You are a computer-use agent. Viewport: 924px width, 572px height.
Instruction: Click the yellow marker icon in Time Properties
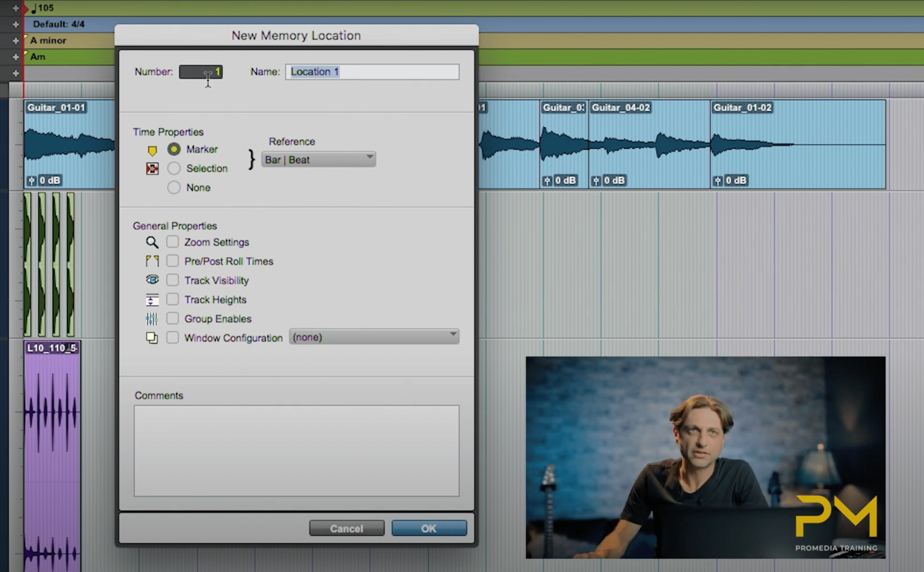[x=153, y=150]
